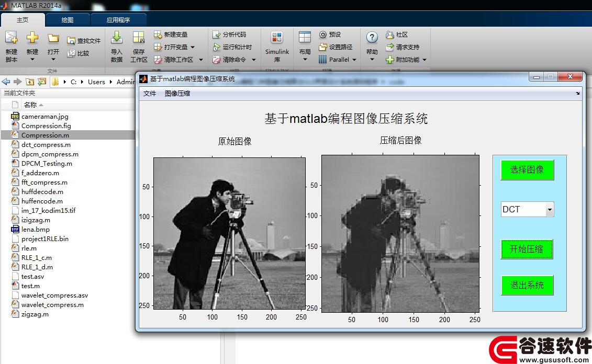The image size is (592, 364).
Task: Open the DCT compression method dropdown
Action: [550, 209]
